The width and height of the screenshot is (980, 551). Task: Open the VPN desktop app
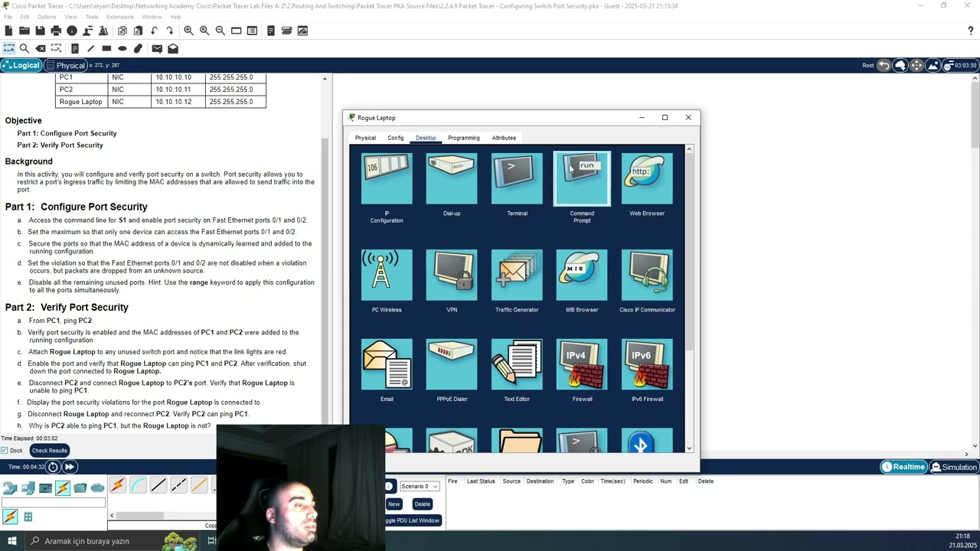452,275
